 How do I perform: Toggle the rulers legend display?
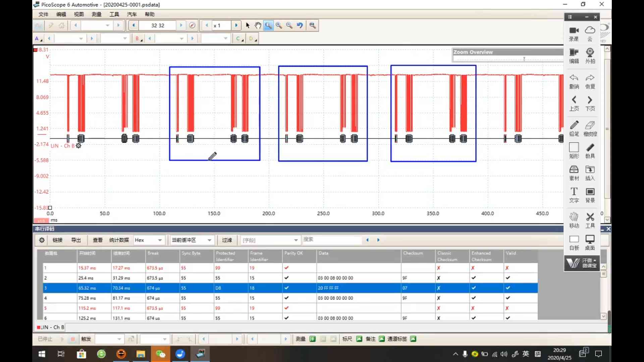click(359, 339)
